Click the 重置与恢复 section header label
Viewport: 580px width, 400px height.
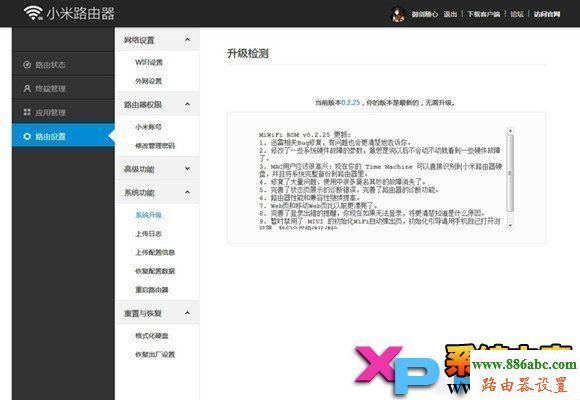point(143,313)
